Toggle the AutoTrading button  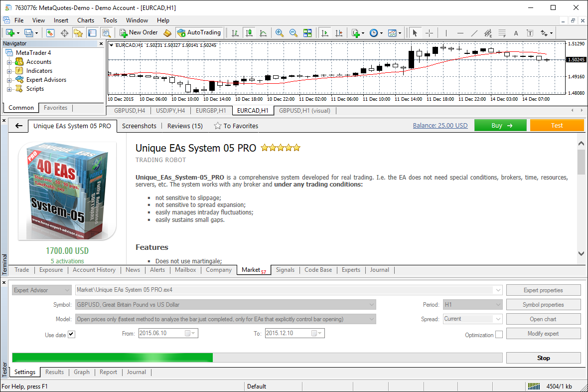click(198, 33)
